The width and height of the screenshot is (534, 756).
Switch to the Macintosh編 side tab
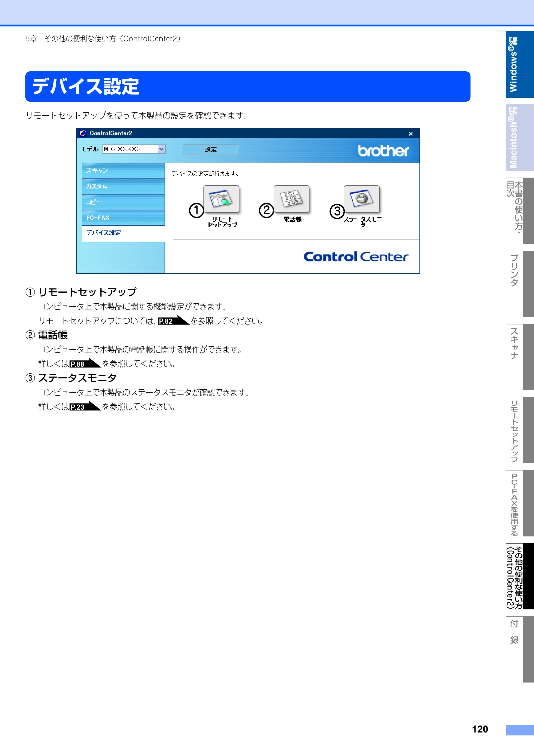click(x=520, y=138)
